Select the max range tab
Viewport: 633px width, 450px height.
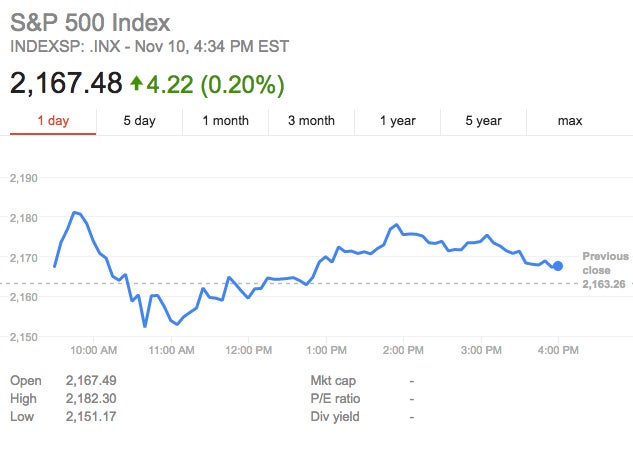(570, 121)
